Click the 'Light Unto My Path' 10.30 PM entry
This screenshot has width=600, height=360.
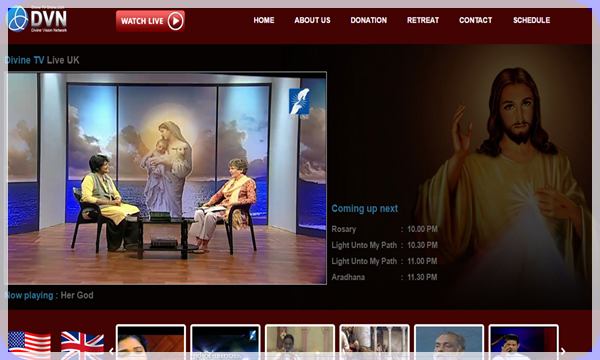click(x=385, y=245)
